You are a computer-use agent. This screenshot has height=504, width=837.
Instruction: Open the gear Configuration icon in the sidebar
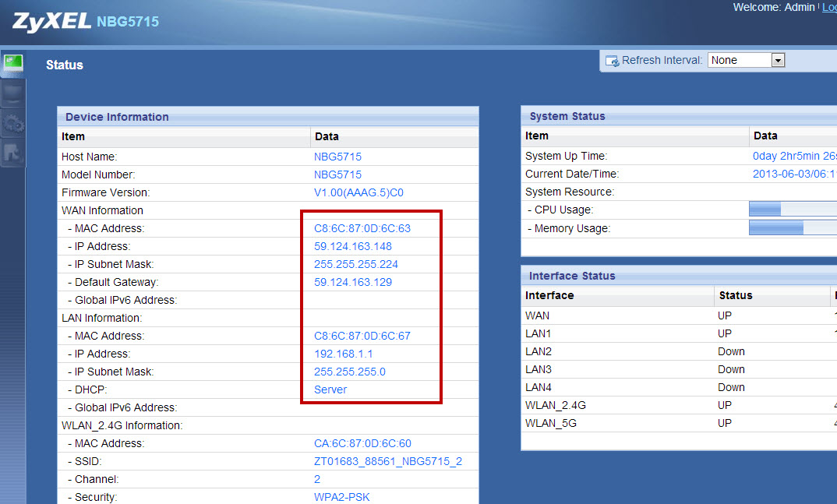pyautogui.click(x=12, y=125)
